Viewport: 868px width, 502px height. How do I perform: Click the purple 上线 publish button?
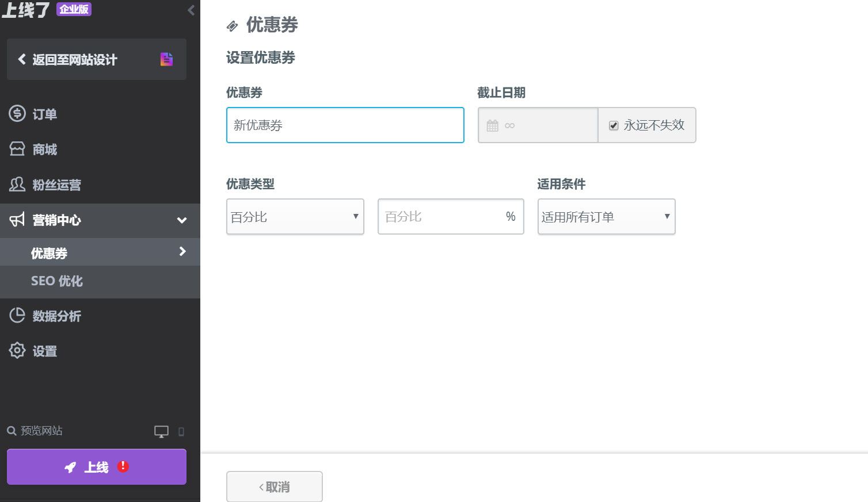click(96, 467)
